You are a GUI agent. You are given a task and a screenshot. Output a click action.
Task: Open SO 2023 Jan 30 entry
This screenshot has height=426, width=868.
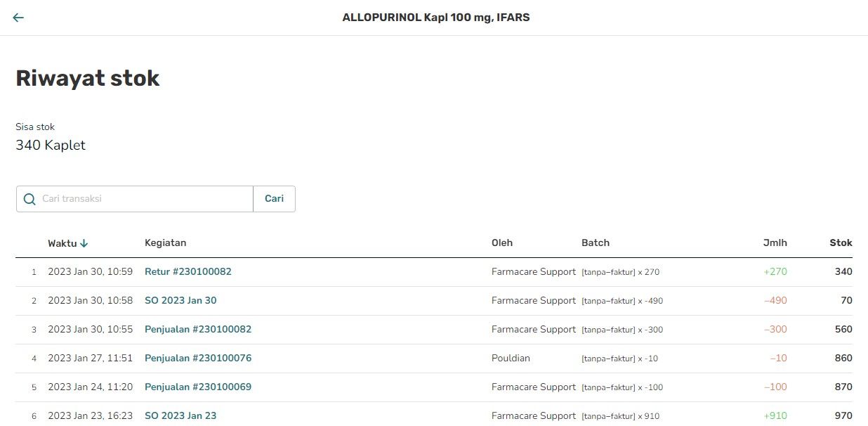180,300
